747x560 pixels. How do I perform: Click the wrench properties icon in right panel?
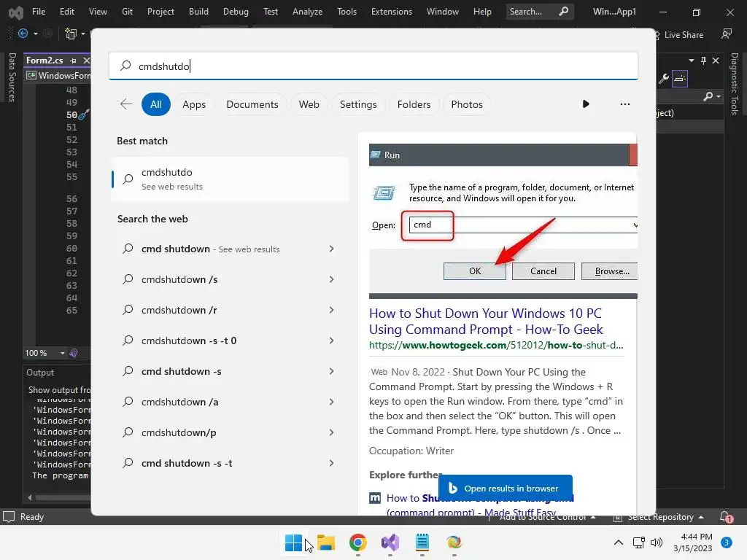(x=663, y=79)
